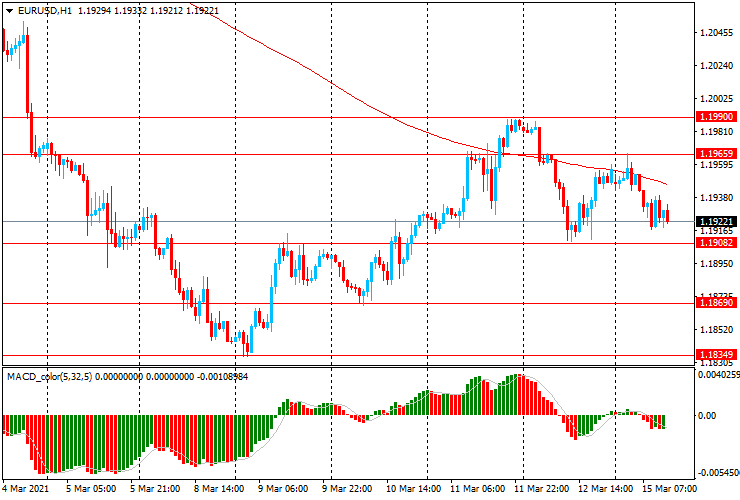
Task: Select the 1.19659 red price label
Action: tap(716, 154)
